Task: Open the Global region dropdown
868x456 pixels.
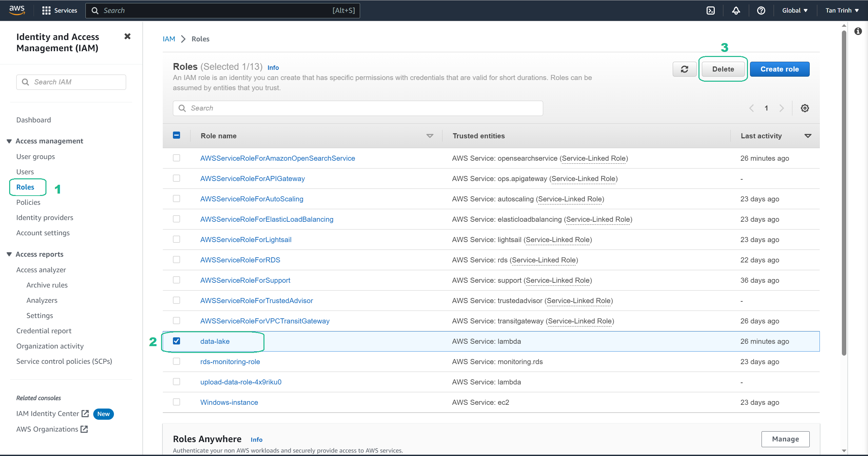Action: (x=795, y=11)
